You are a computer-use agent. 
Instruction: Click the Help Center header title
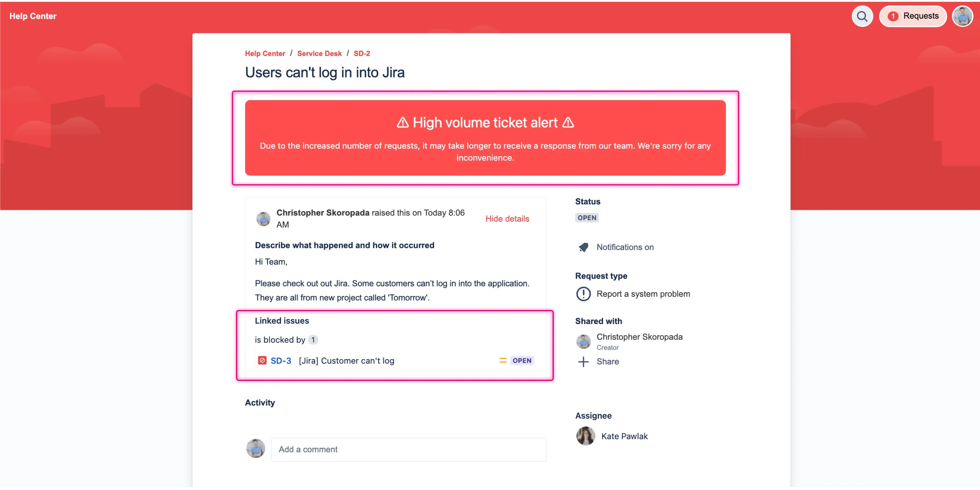tap(33, 16)
